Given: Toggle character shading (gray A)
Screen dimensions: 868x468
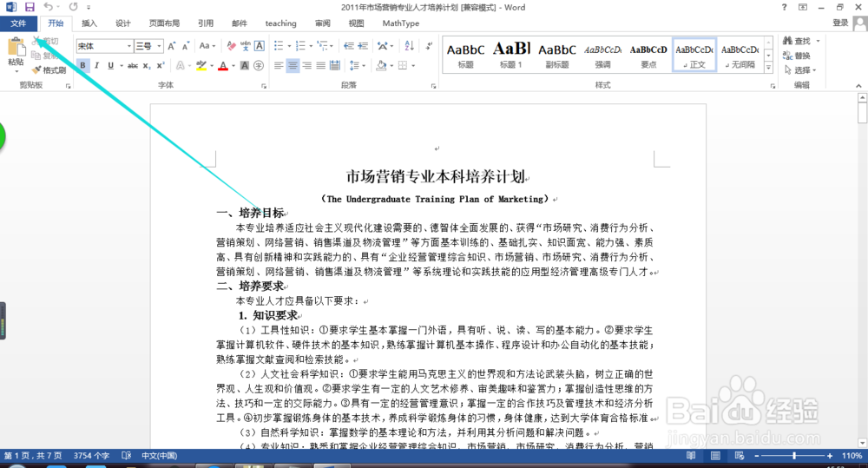Looking at the screenshot, I should point(244,65).
